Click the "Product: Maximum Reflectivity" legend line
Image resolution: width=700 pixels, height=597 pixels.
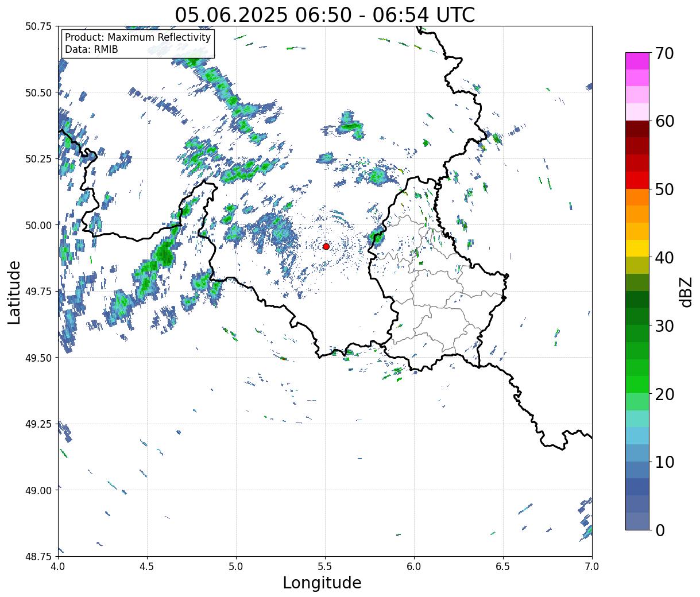(x=138, y=37)
